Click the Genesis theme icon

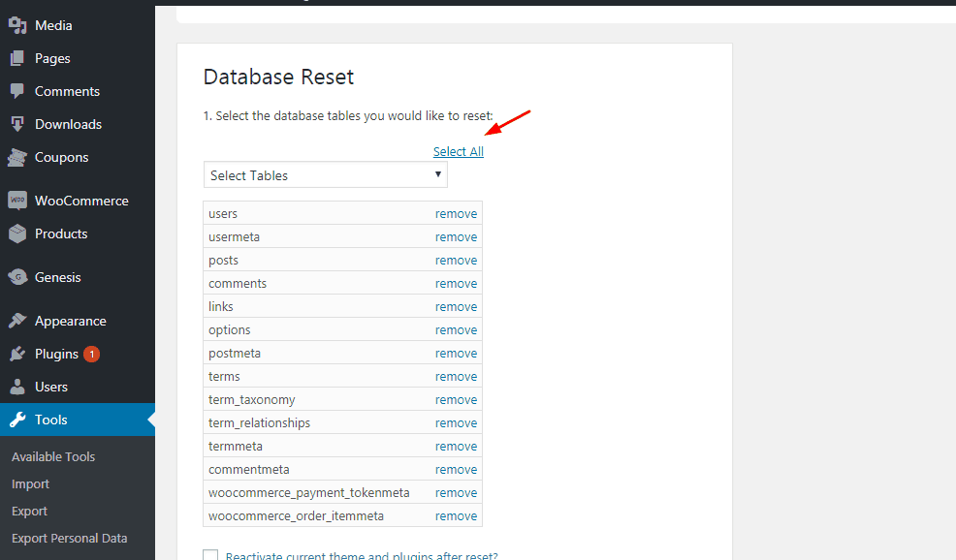tap(17, 277)
